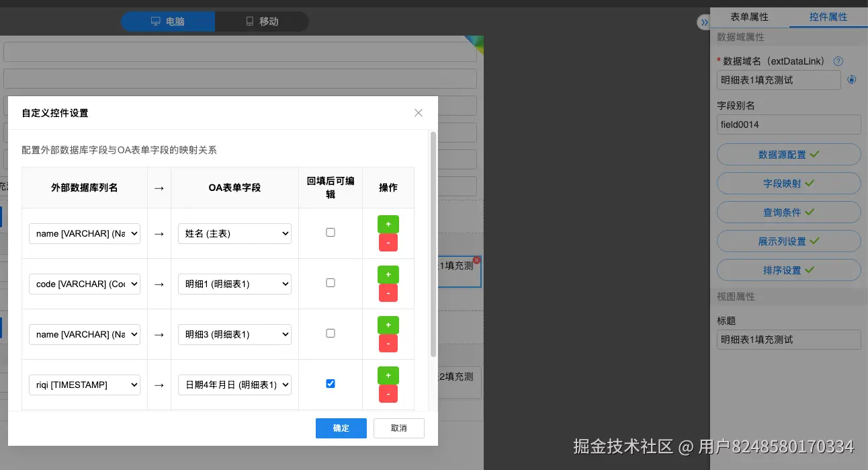The height and width of the screenshot is (470, 868).
Task: Switch to the 电脑 view tab
Action: click(168, 22)
